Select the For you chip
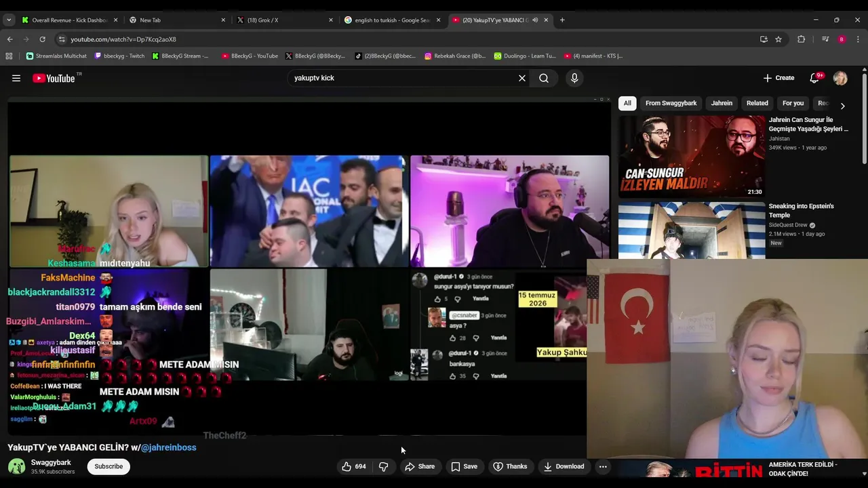This screenshot has height=488, width=868. (x=793, y=103)
